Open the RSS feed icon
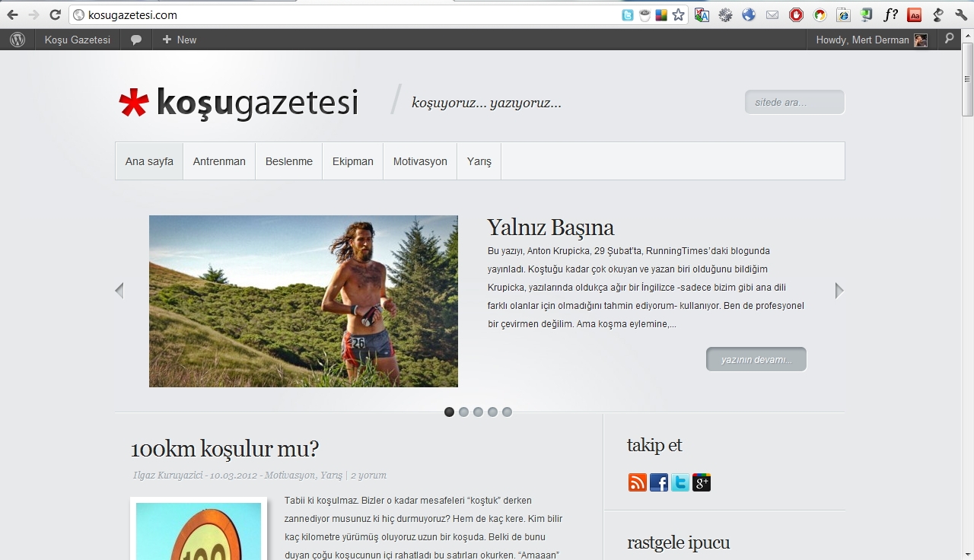The width and height of the screenshot is (974, 560). pyautogui.click(x=637, y=482)
